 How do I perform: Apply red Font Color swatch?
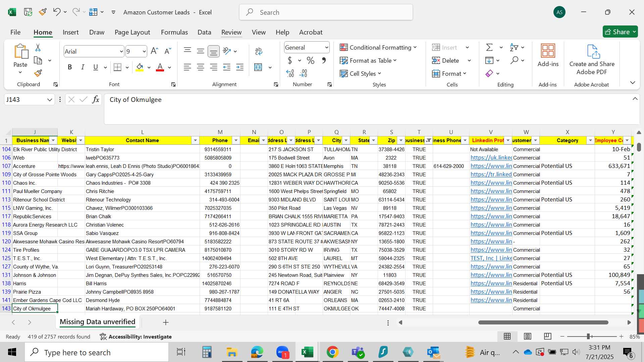click(160, 67)
